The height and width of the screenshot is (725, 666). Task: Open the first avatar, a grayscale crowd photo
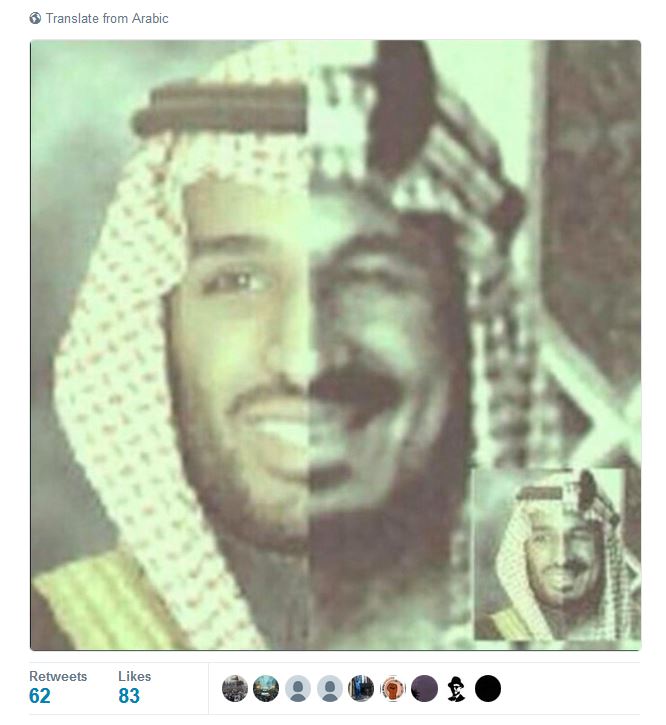point(235,688)
